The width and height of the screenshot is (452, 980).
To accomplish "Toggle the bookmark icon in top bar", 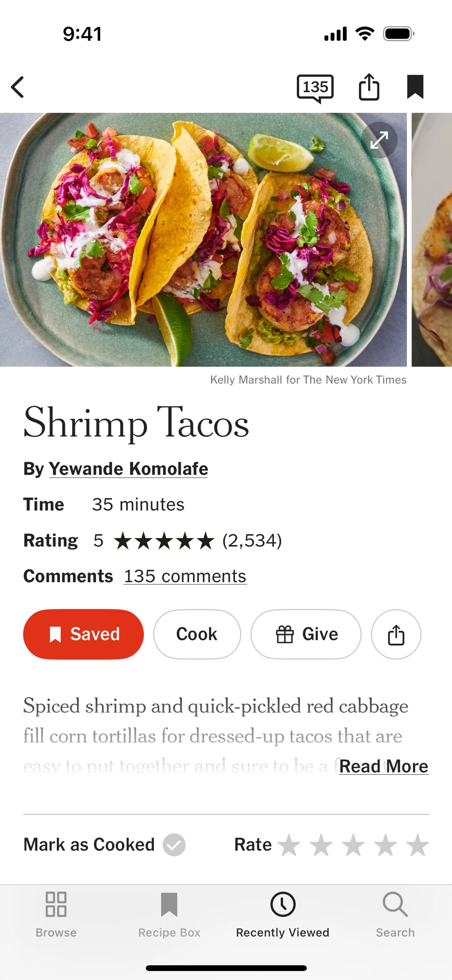I will (415, 87).
